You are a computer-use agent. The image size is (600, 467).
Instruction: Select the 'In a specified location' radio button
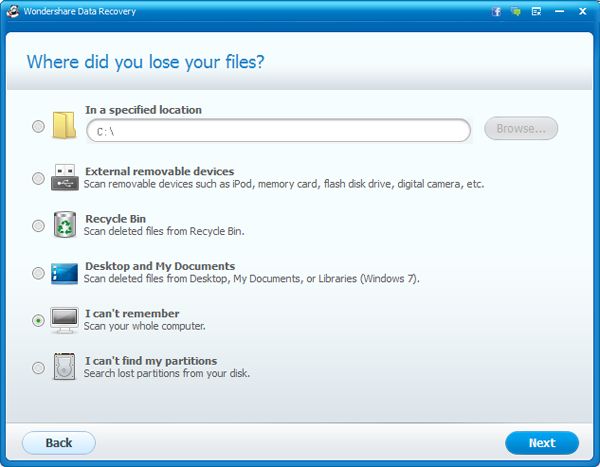pyautogui.click(x=38, y=127)
